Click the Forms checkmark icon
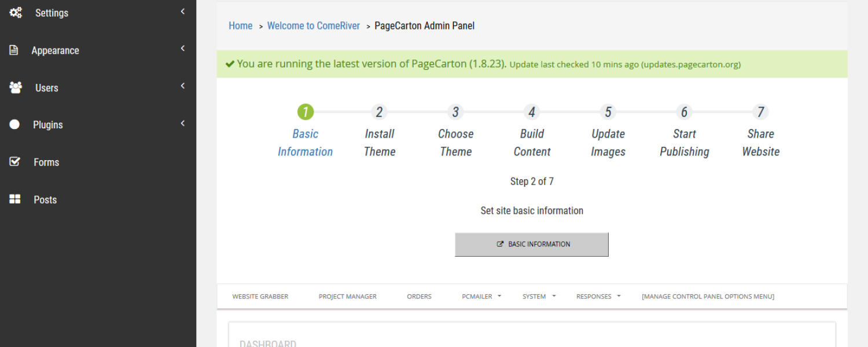This screenshot has width=868, height=347. [x=15, y=162]
